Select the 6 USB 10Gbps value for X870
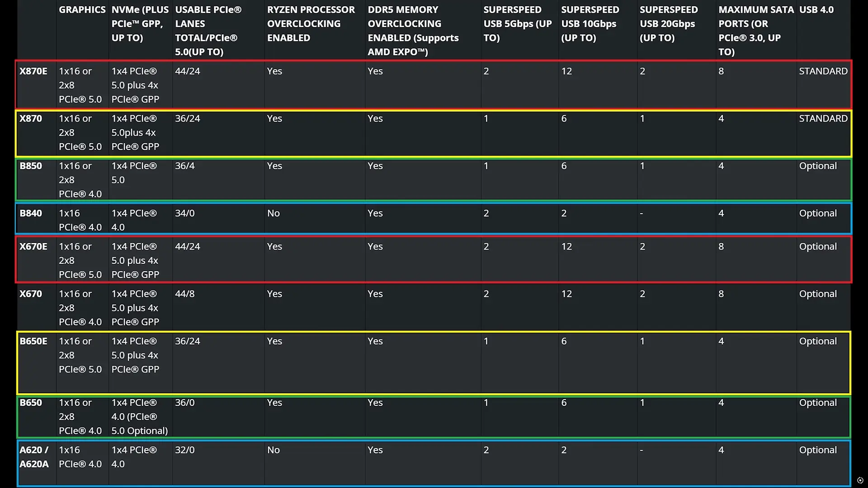 [x=564, y=118]
